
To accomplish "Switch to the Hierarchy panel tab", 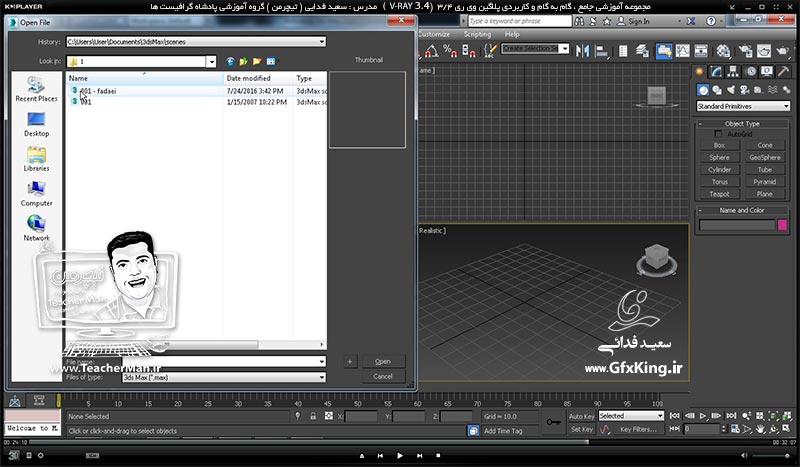I will pos(733,71).
